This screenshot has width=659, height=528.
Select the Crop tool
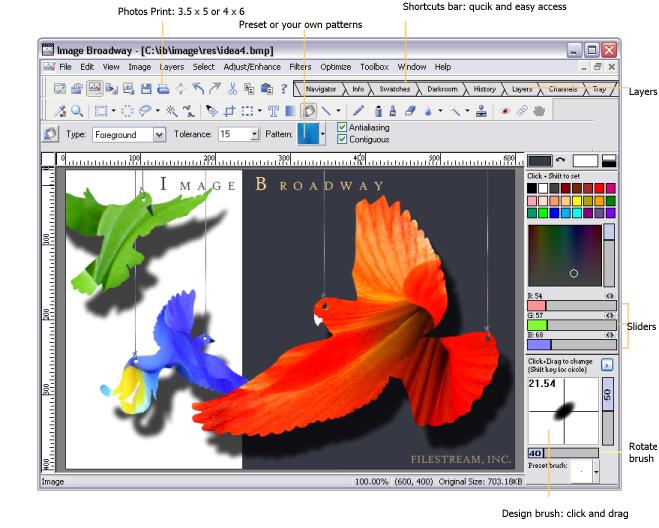click(x=229, y=111)
